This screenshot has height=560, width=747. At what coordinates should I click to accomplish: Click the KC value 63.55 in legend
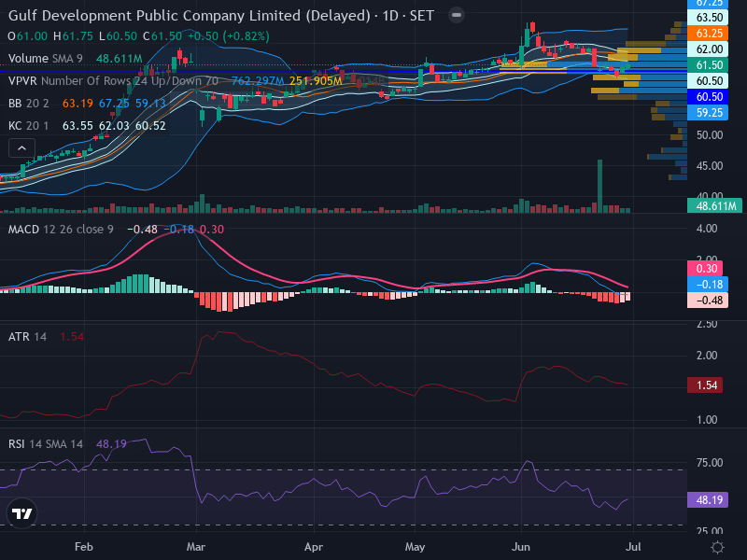click(78, 126)
